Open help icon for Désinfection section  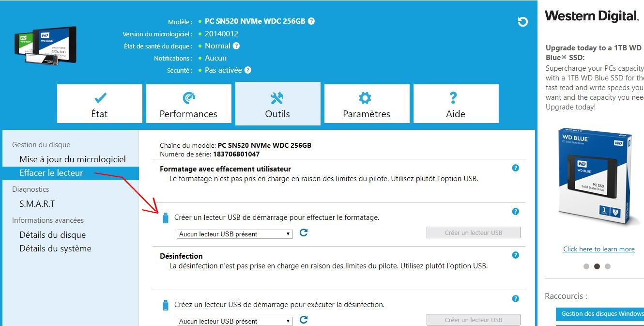[515, 255]
